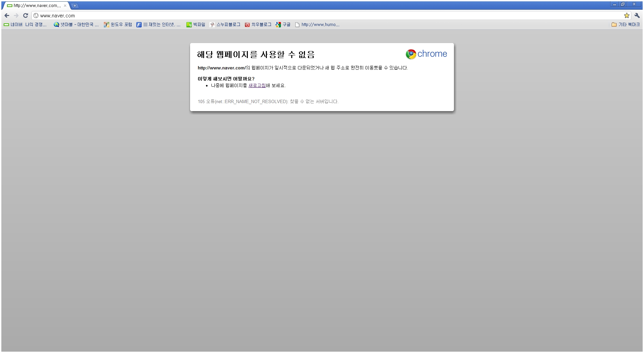Open the 네이버 나의 경쟁 bookmark

(25, 24)
